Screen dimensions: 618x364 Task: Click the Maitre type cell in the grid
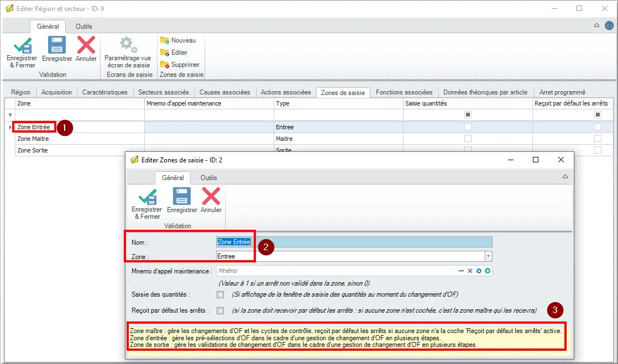[x=338, y=139]
